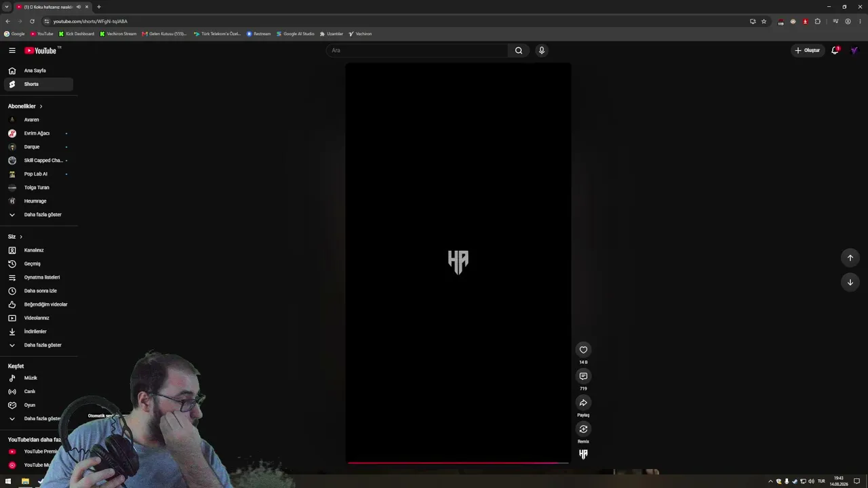Image resolution: width=868 pixels, height=488 pixels.
Task: Show hidden system tray icons
Action: tap(770, 481)
